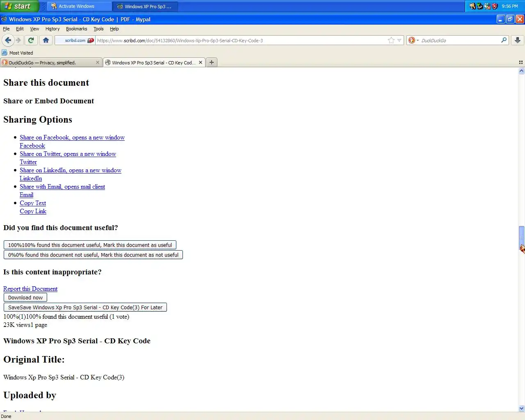Select the Windows XP Pro Sp3 Serial tab
Image resolution: width=525 pixels, height=420 pixels.
154,62
